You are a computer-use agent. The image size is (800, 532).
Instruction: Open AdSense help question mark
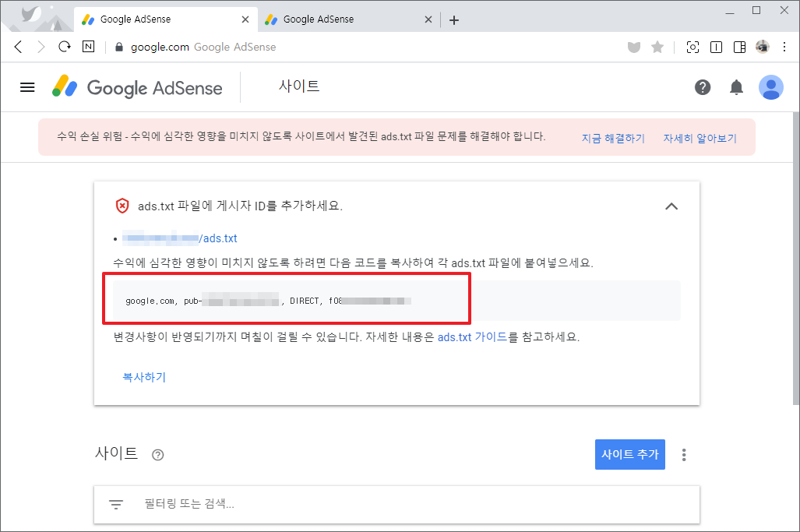(703, 87)
